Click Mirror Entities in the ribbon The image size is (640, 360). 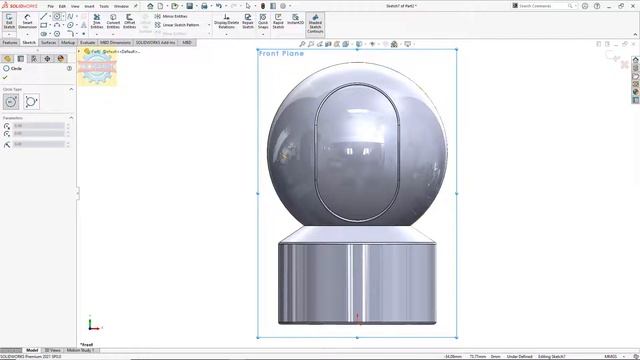click(x=171, y=16)
